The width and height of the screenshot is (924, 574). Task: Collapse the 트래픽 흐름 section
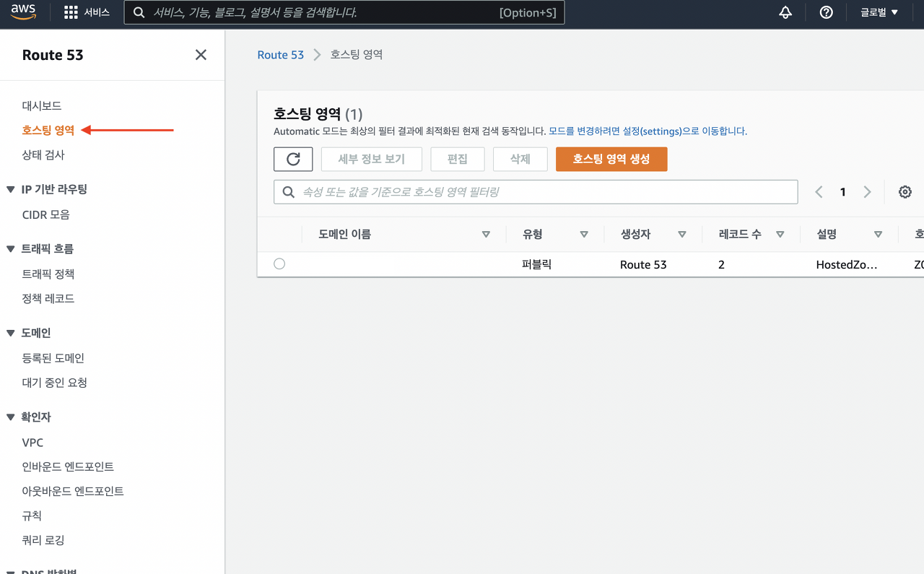tap(10, 249)
